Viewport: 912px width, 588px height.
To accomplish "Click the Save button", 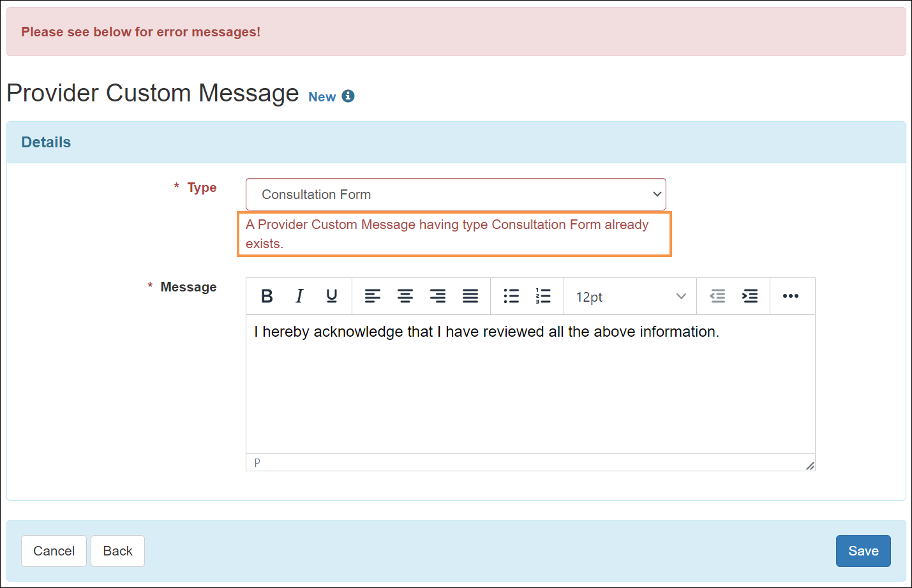I will tap(863, 551).
